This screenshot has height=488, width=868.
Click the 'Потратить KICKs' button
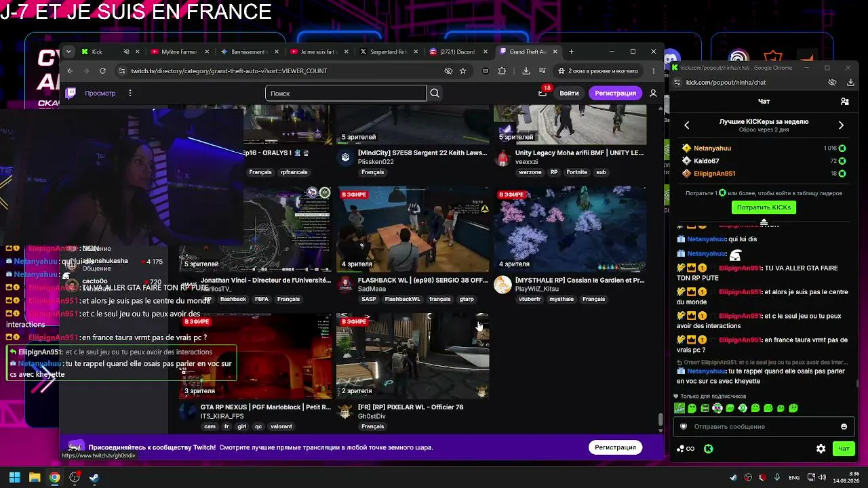764,207
